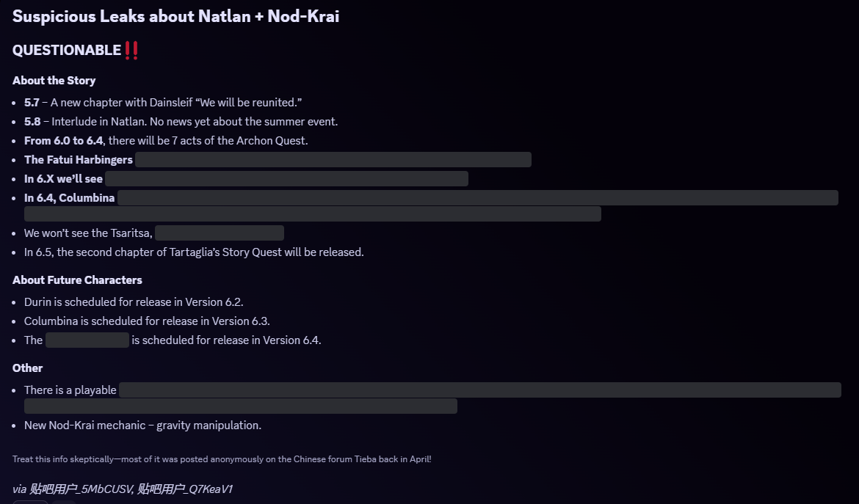Viewport: 859px width, 504px height.
Task: Click the second reaction pill below the message
Action: click(x=64, y=502)
